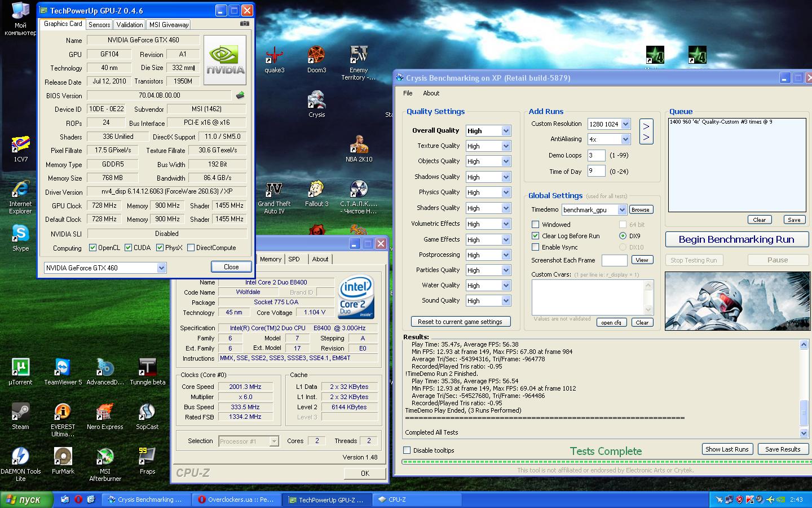
Task: Click the Demo Loops input field
Action: (596, 155)
